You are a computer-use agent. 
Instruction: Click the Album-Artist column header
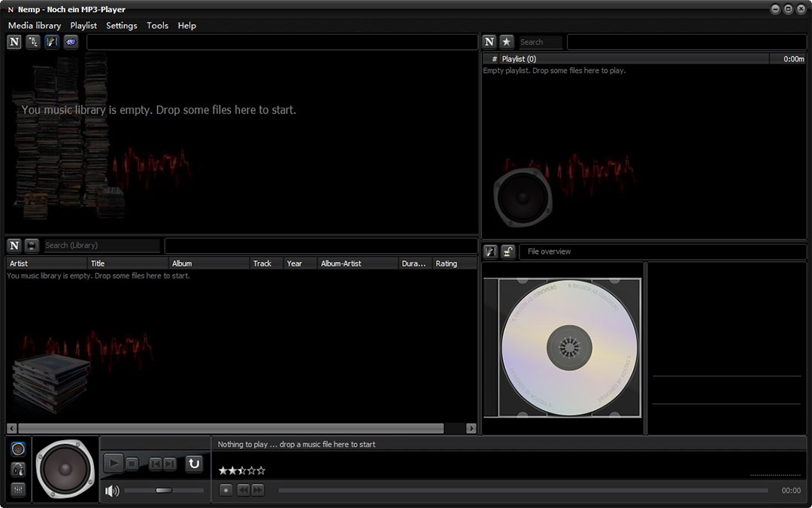point(357,263)
